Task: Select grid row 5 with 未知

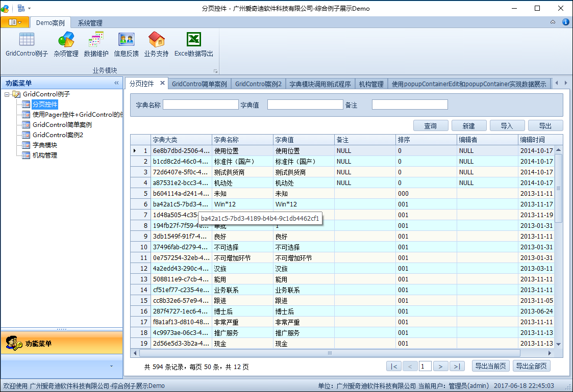Action: click(342, 193)
